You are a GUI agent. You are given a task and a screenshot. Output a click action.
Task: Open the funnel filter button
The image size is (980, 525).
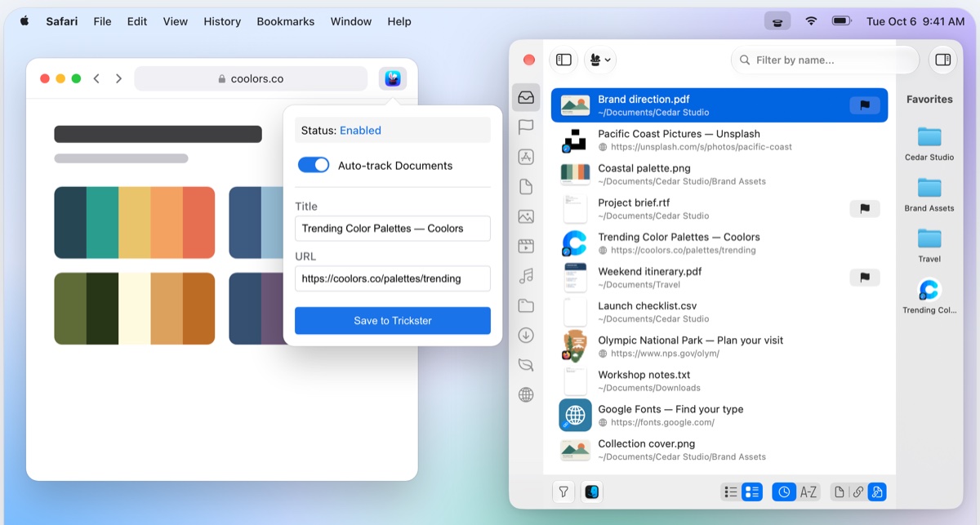(563, 492)
